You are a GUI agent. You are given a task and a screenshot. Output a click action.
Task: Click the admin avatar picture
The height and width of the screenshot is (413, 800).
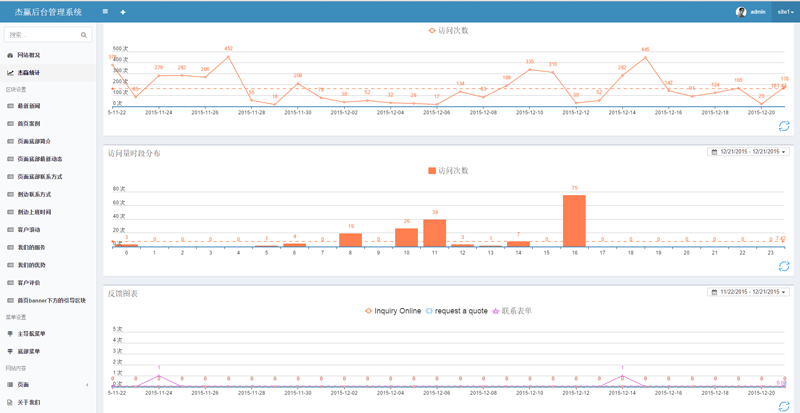pyautogui.click(x=741, y=12)
